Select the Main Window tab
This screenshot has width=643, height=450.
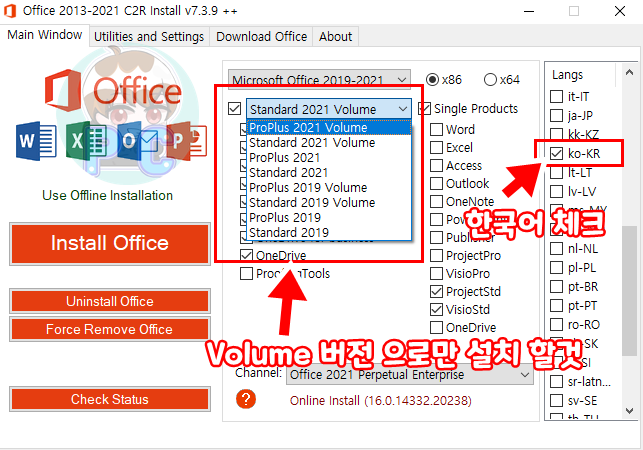pos(44,35)
